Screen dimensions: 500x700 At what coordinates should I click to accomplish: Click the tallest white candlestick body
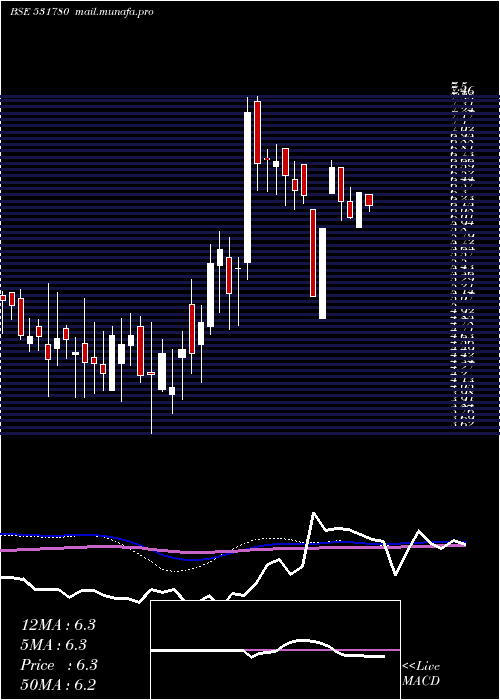pos(247,188)
